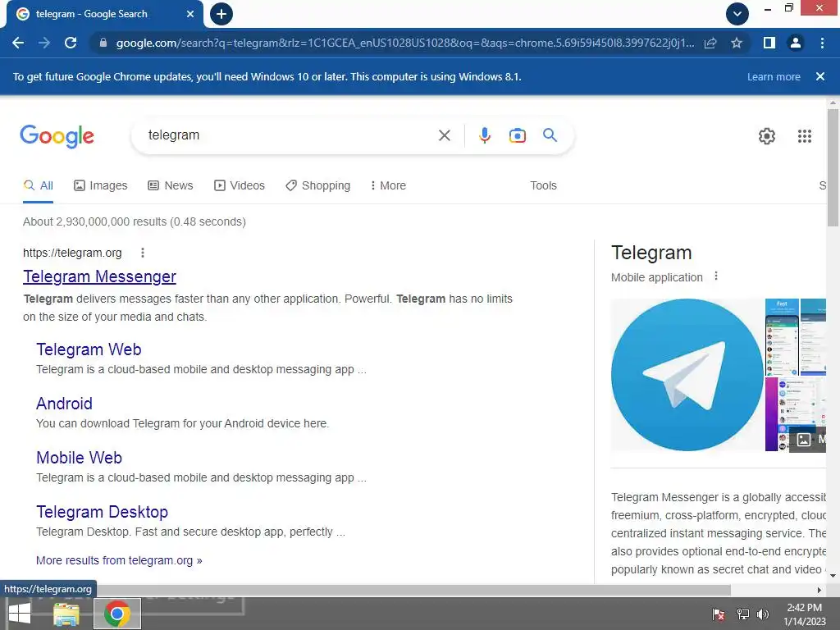Viewport: 840px width, 630px height.
Task: Open the Mobile Web sitelink
Action: pos(80,458)
